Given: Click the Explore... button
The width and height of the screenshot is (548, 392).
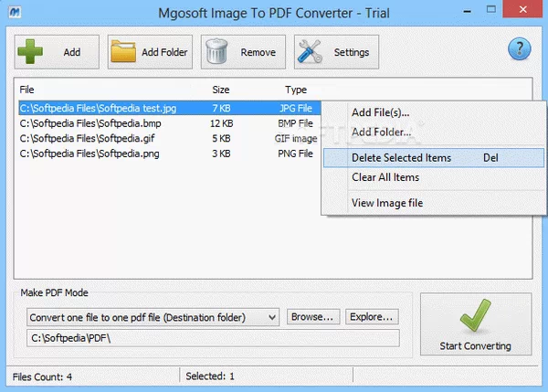Looking at the screenshot, I should coord(372,317).
